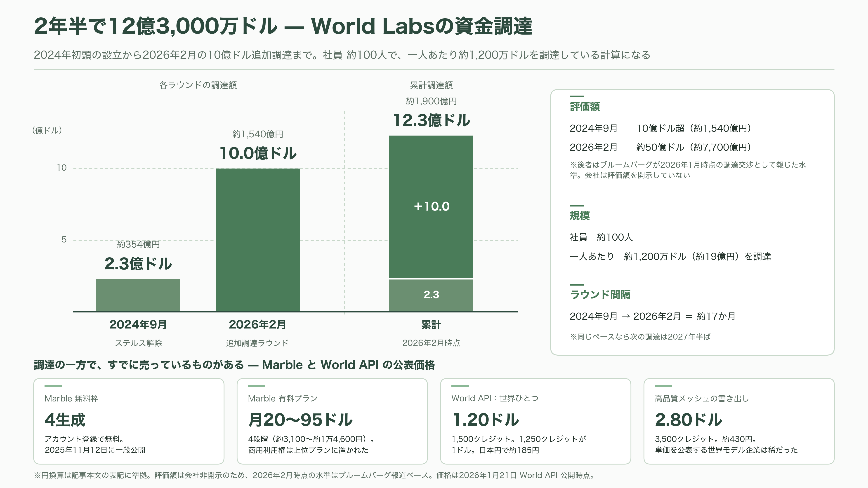Click the text 2025年11月12日に一般公開
The width and height of the screenshot is (868, 488).
pyautogui.click(x=95, y=450)
